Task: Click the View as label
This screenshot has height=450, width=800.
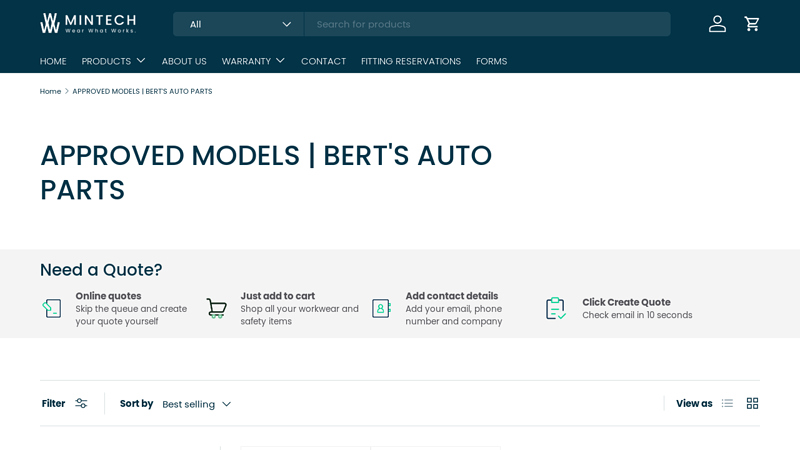Action: (x=694, y=404)
